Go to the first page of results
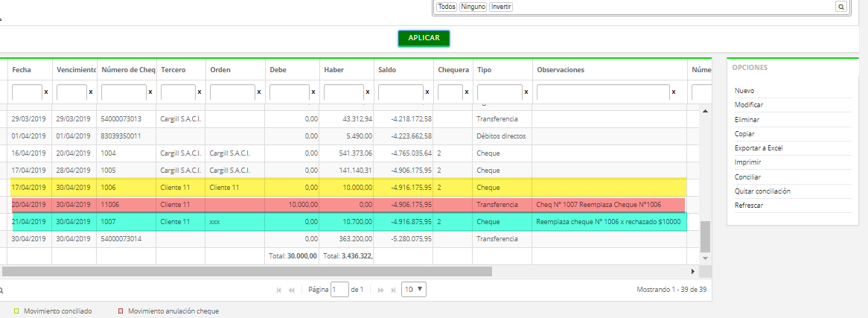The width and height of the screenshot is (868, 318). click(279, 290)
